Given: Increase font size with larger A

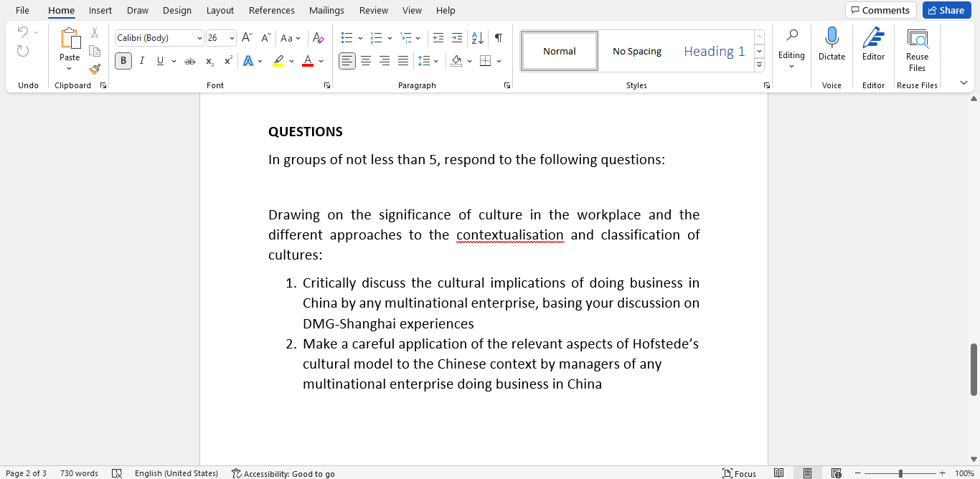Looking at the screenshot, I should [247, 38].
